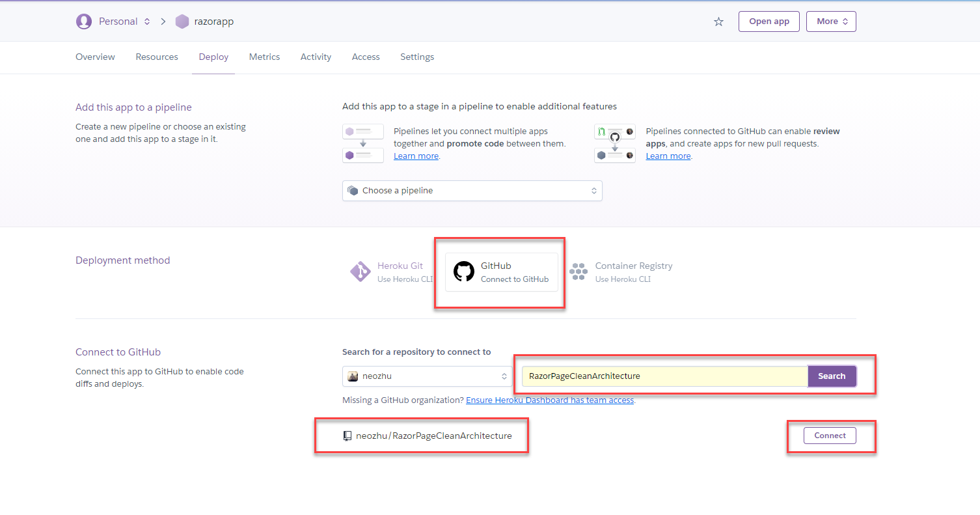
Task: Open the Settings tab
Action: 417,57
